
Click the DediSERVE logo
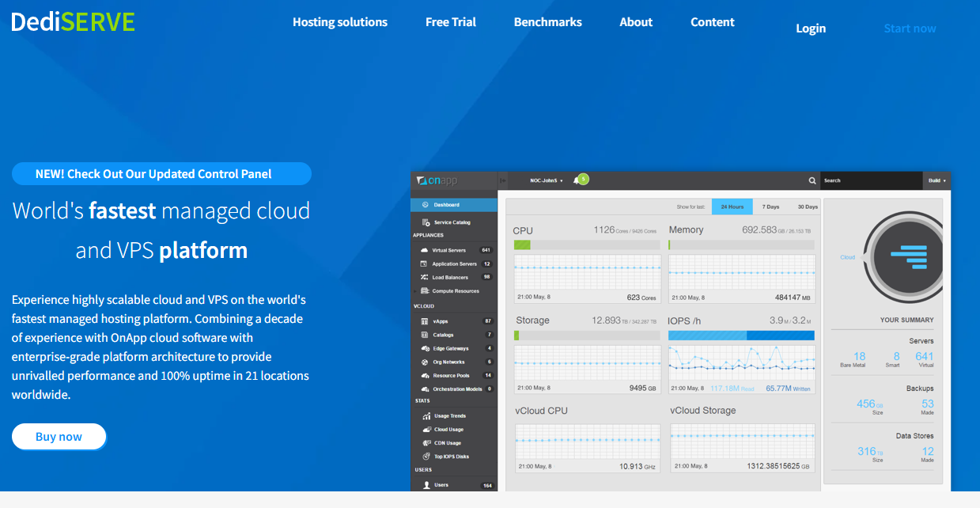pos(73,21)
